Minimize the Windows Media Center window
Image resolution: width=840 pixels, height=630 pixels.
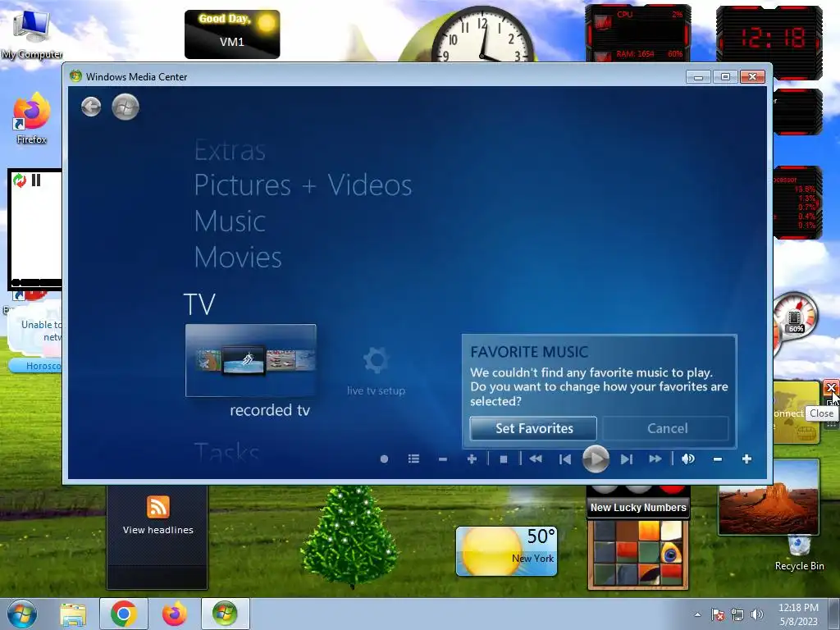(x=699, y=77)
